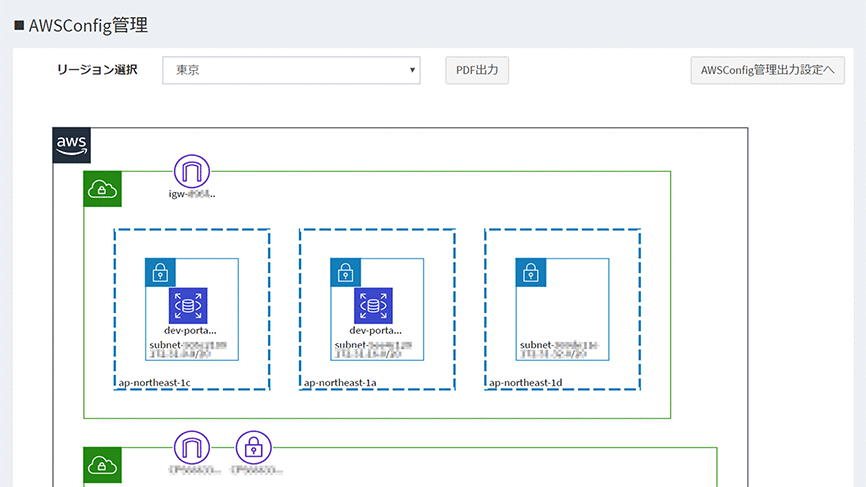
Task: Open the リージョン選択 dropdown showing 東京
Action: click(x=291, y=70)
